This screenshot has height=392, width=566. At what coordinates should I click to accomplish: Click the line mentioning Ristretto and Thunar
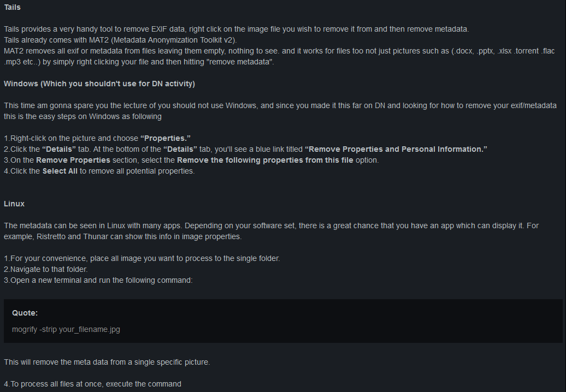pyautogui.click(x=122, y=236)
